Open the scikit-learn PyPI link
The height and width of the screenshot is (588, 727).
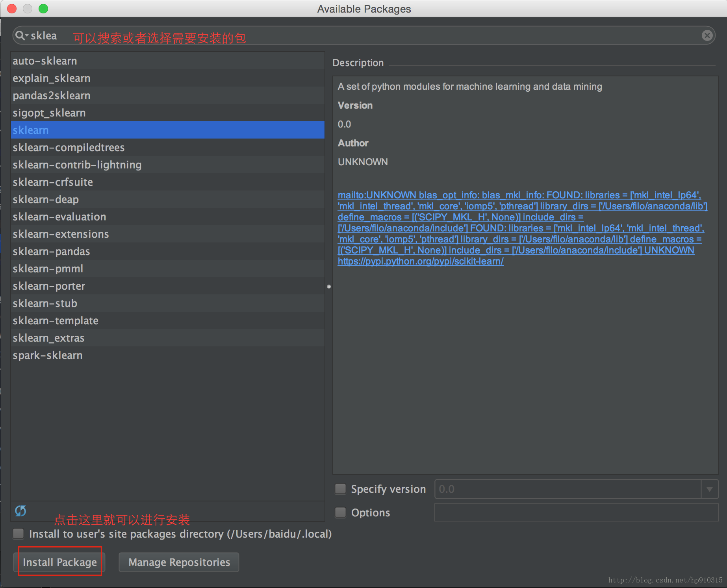421,261
